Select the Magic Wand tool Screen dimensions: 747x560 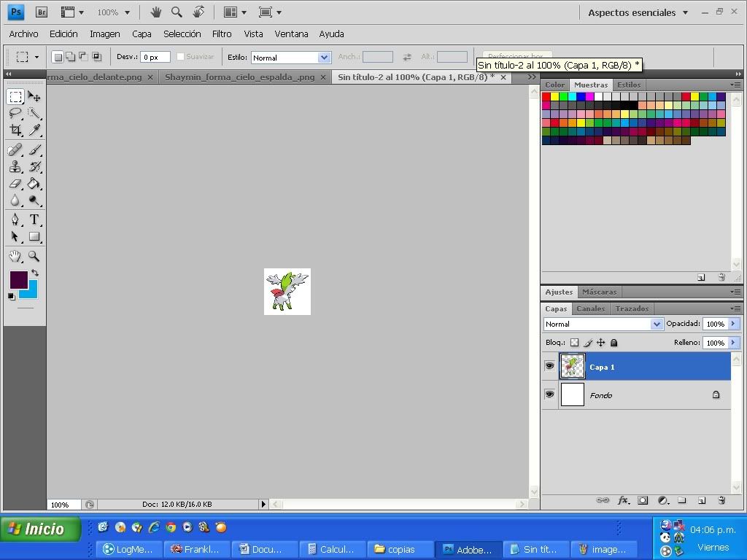coord(34,113)
